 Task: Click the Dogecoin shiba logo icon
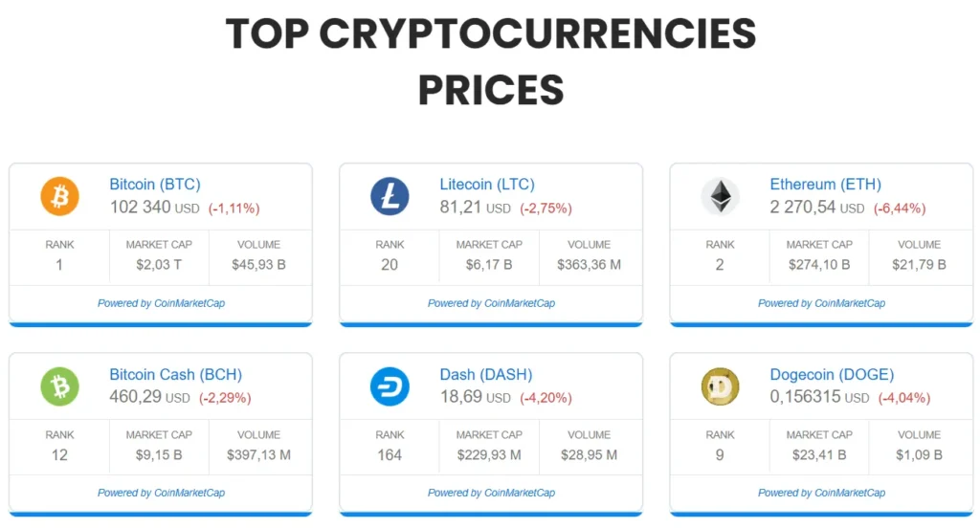pyautogui.click(x=720, y=387)
